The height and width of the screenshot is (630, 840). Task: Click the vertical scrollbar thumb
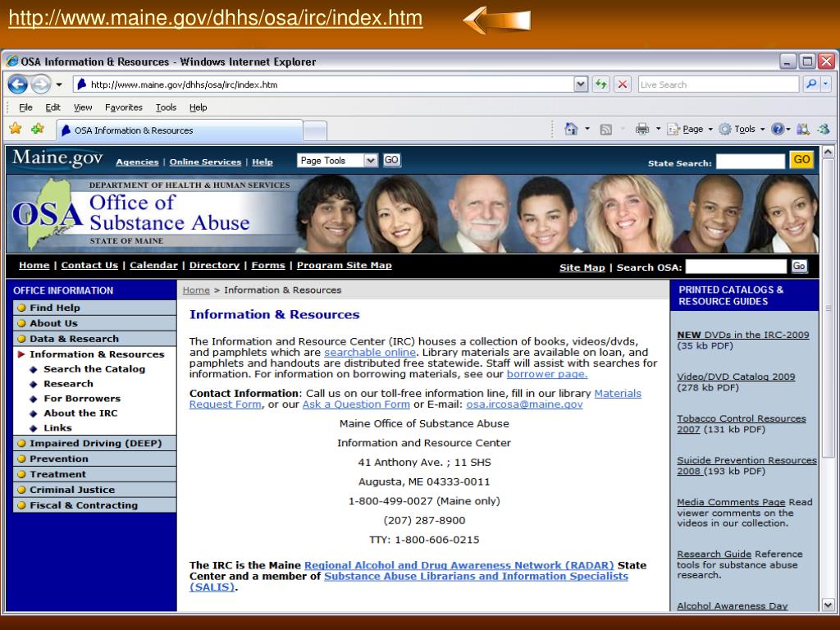(828, 308)
